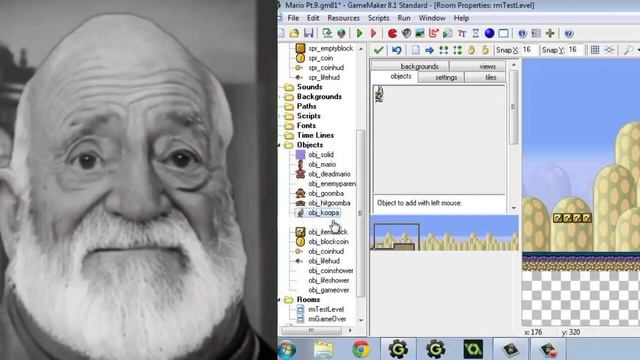Select rmTestLevel room in the tree

(326, 309)
